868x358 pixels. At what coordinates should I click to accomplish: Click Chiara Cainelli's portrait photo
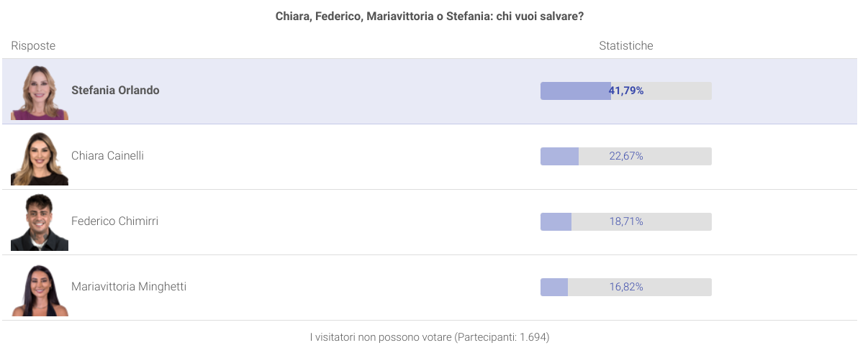coord(40,157)
